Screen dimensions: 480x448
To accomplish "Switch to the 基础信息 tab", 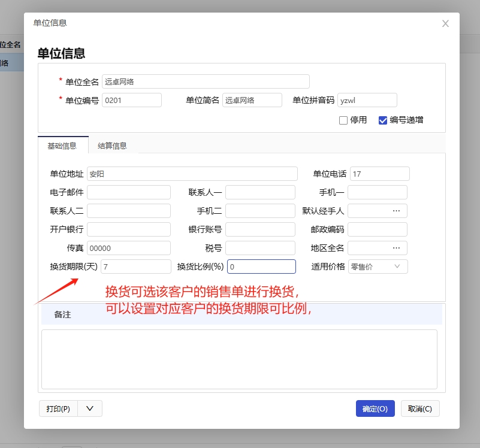I will [62, 146].
